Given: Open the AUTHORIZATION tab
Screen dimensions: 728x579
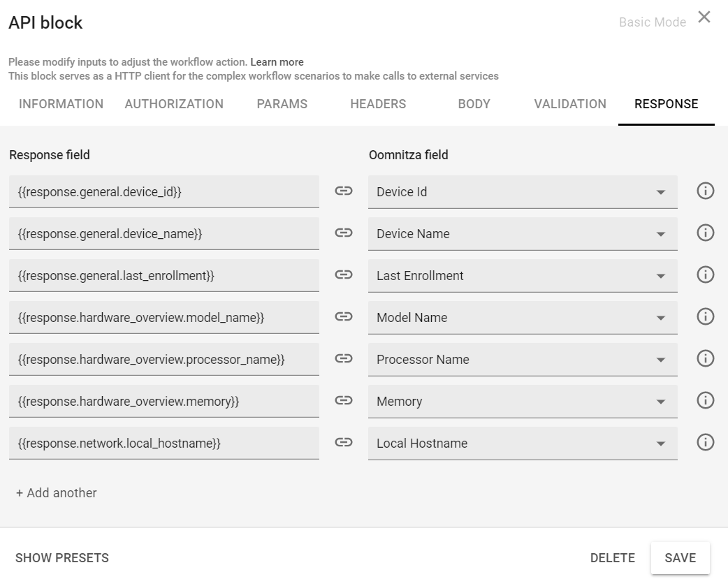Looking at the screenshot, I should pos(173,104).
